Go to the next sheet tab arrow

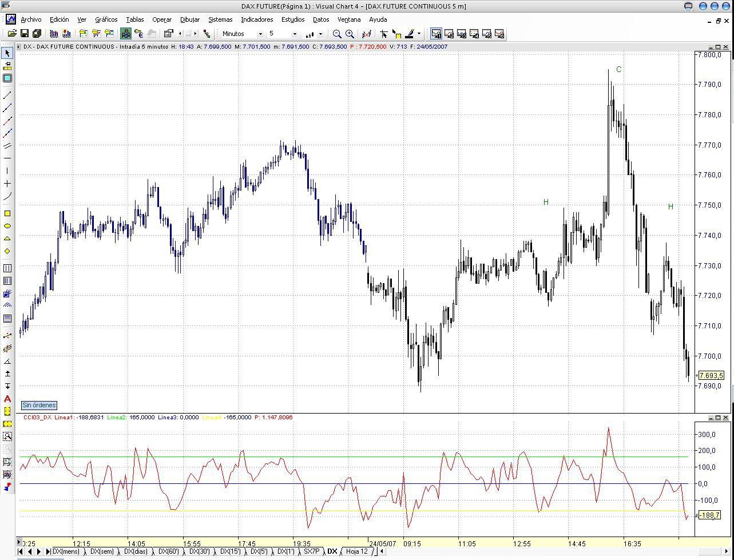(38, 551)
